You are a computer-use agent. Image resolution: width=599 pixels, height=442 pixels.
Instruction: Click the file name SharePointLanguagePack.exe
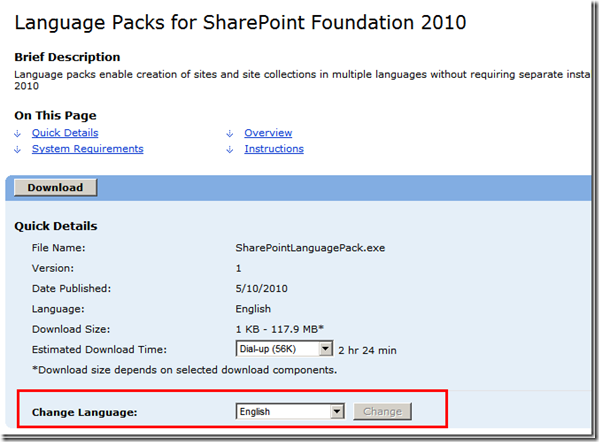click(x=310, y=248)
